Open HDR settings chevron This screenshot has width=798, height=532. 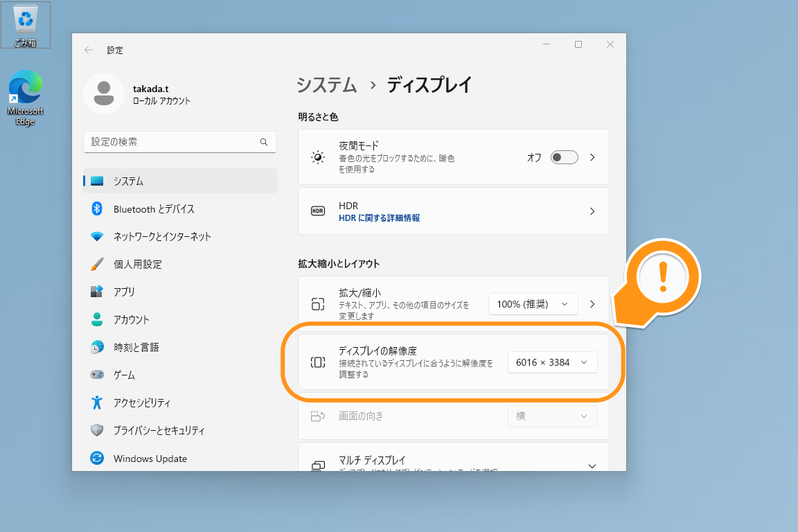[x=592, y=211]
